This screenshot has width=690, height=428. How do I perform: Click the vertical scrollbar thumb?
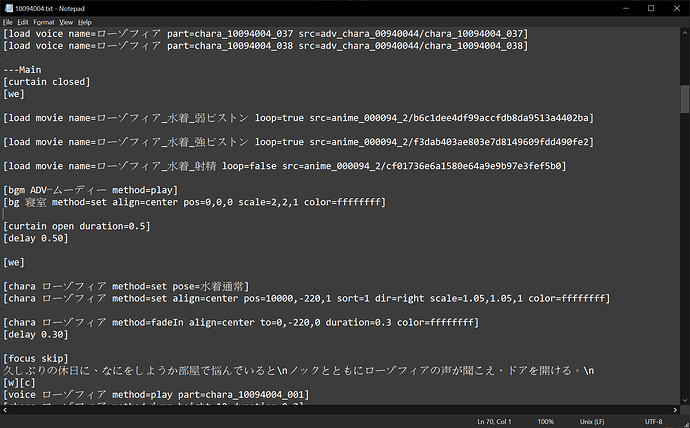click(x=685, y=99)
